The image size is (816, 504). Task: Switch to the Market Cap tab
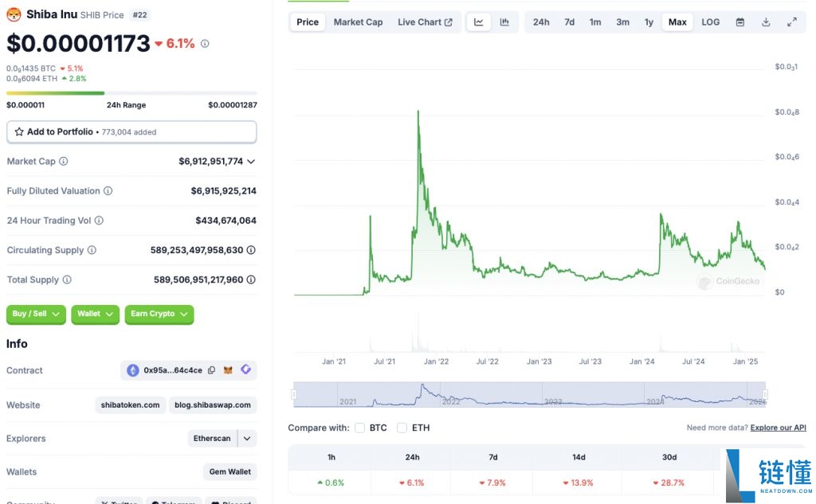(358, 22)
